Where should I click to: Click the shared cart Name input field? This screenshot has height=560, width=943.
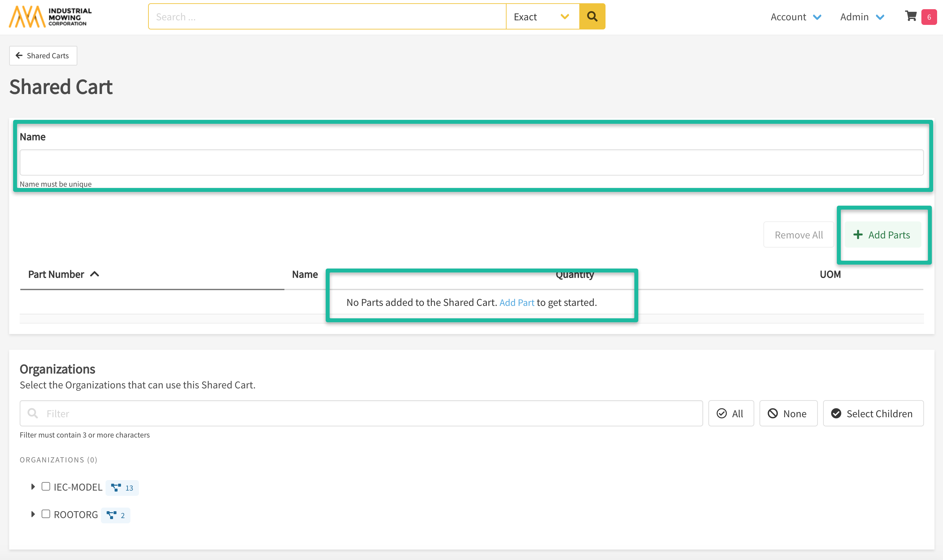[471, 163]
